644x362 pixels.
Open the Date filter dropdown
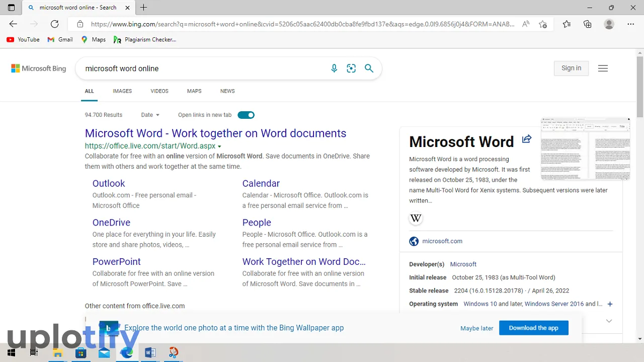click(150, 115)
